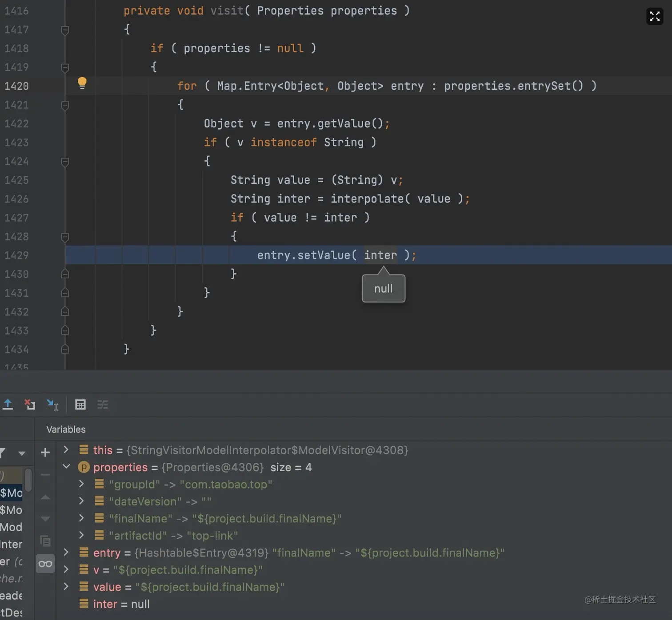672x620 pixels.
Task: Click the frames list vertical scrollbar
Action: 28,480
